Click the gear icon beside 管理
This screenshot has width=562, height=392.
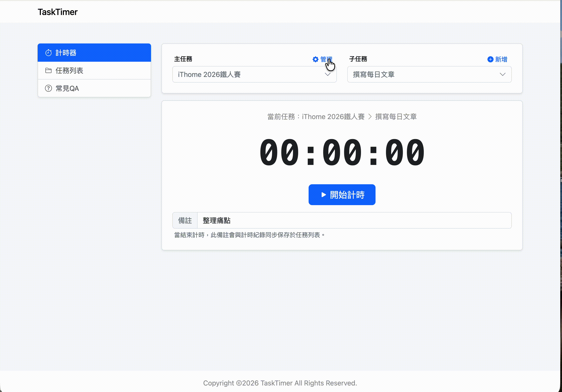(x=315, y=59)
